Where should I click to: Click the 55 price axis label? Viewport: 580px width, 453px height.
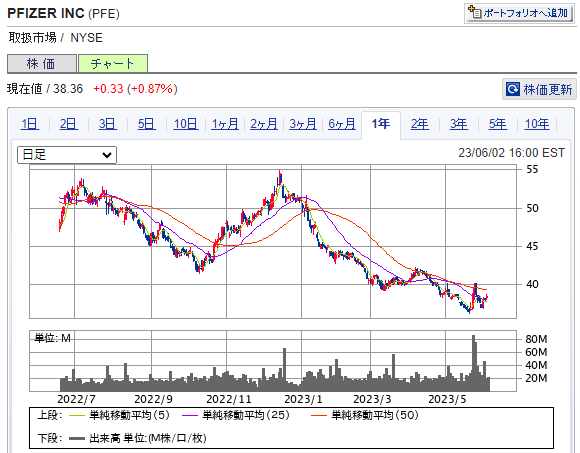coord(532,169)
